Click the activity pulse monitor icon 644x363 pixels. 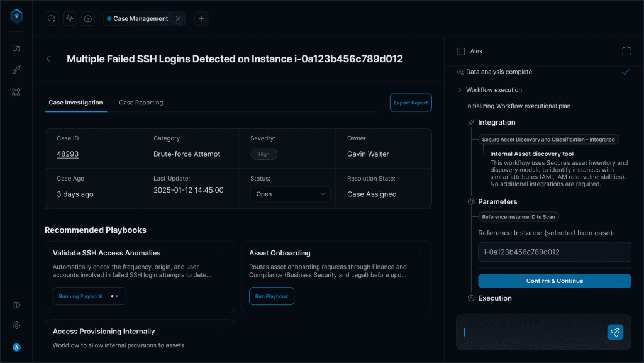click(70, 19)
